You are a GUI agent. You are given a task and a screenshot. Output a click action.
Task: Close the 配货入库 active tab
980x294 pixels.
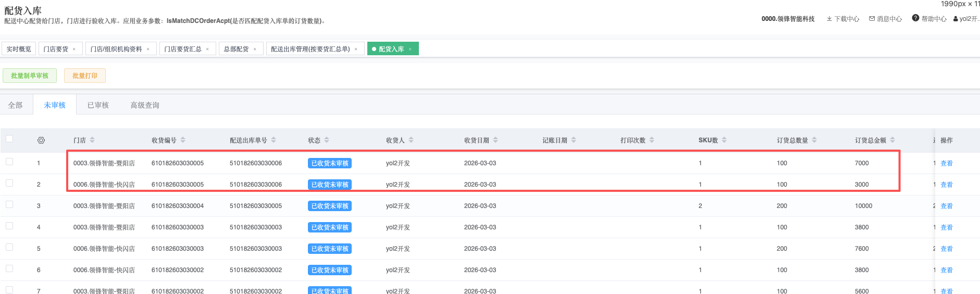click(410, 49)
